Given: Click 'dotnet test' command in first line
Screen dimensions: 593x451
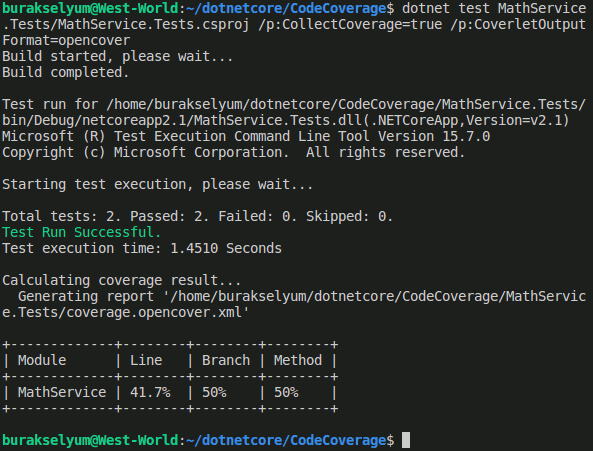Looking at the screenshot, I should (x=445, y=8).
